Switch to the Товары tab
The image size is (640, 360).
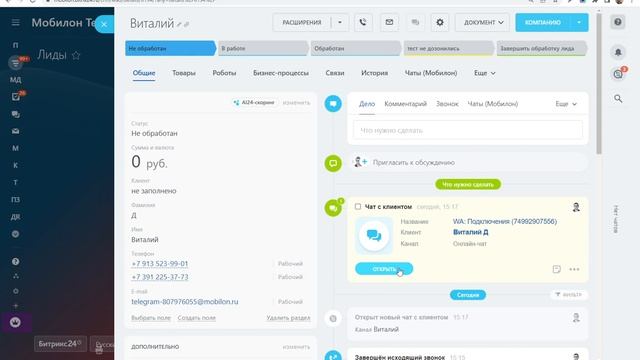point(184,73)
